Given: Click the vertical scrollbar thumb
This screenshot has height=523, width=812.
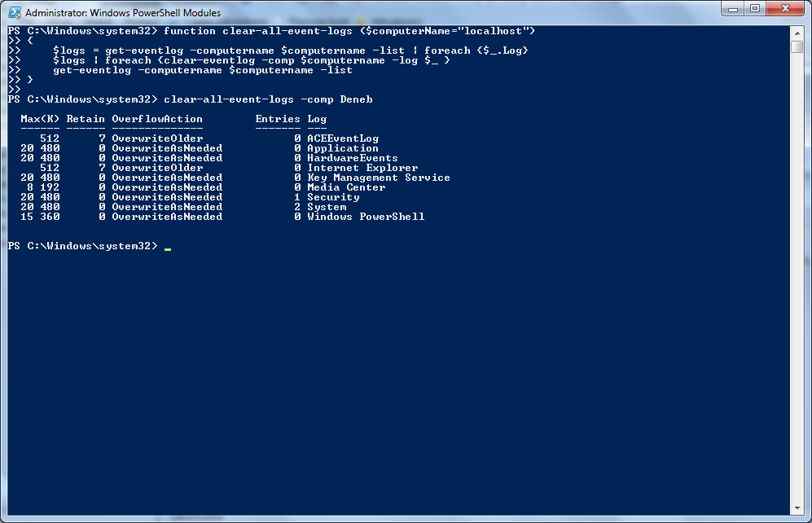Looking at the screenshot, I should [x=797, y=46].
